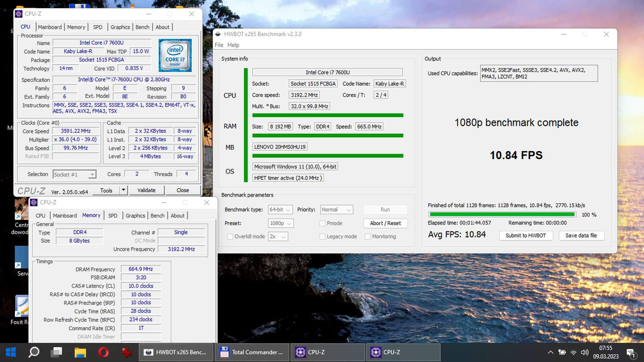
Task: Open File Explorer from taskbar
Action: pos(80,352)
